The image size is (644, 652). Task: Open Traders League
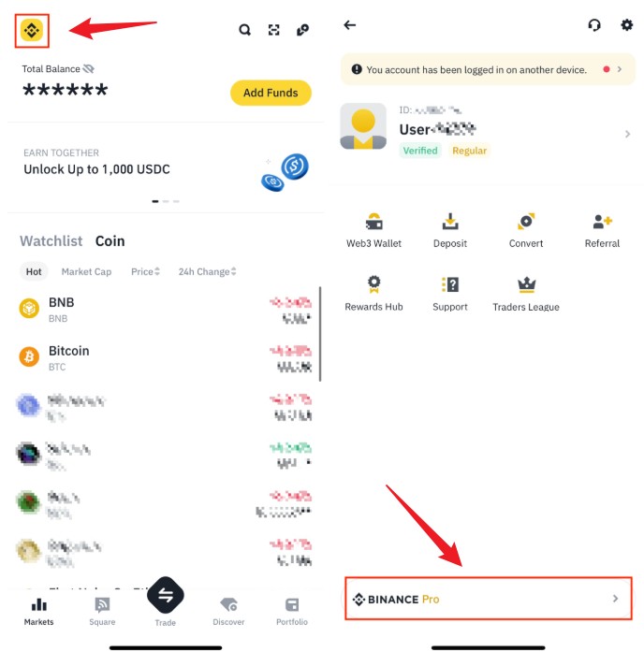pyautogui.click(x=526, y=294)
